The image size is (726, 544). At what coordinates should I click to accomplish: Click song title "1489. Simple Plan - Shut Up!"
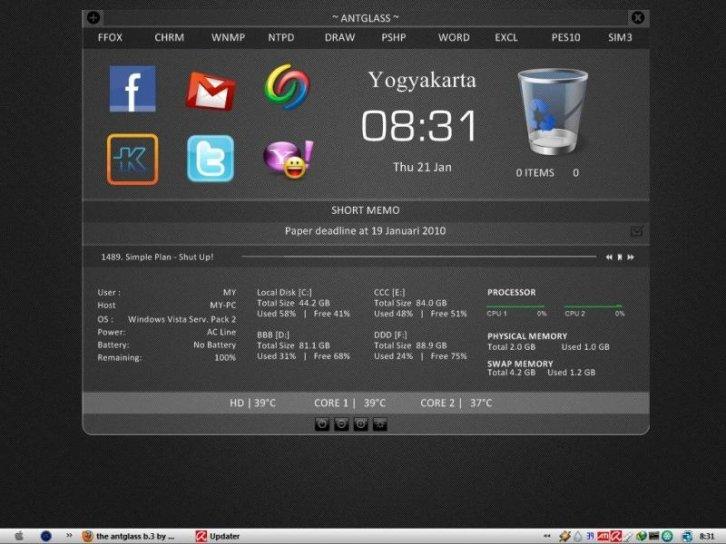coord(157,257)
